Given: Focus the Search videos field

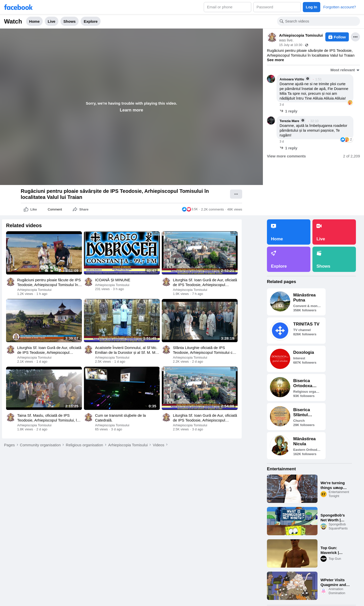Looking at the screenshot, I should click(x=318, y=21).
